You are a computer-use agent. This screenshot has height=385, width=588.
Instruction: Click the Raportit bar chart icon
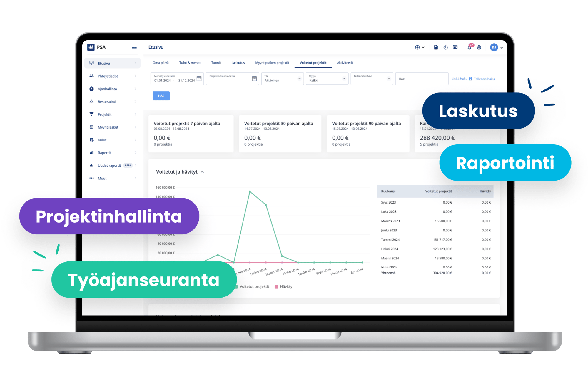click(92, 152)
